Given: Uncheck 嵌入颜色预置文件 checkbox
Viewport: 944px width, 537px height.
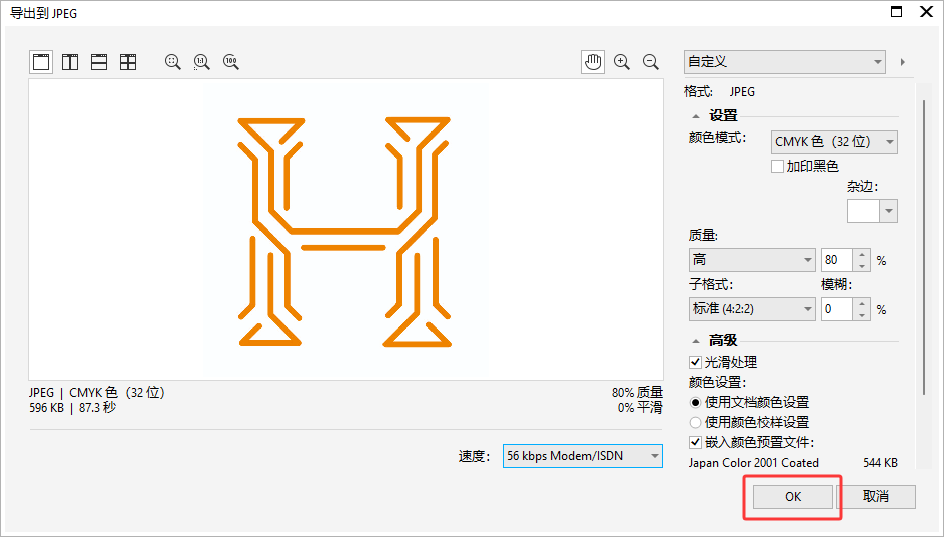Looking at the screenshot, I should (x=695, y=442).
